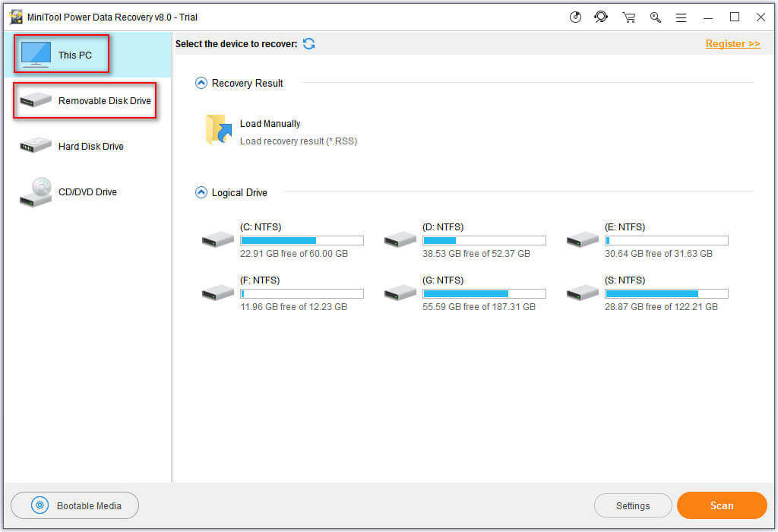778x532 pixels.
Task: Click the (S: NTFS) label
Action: [x=625, y=280]
